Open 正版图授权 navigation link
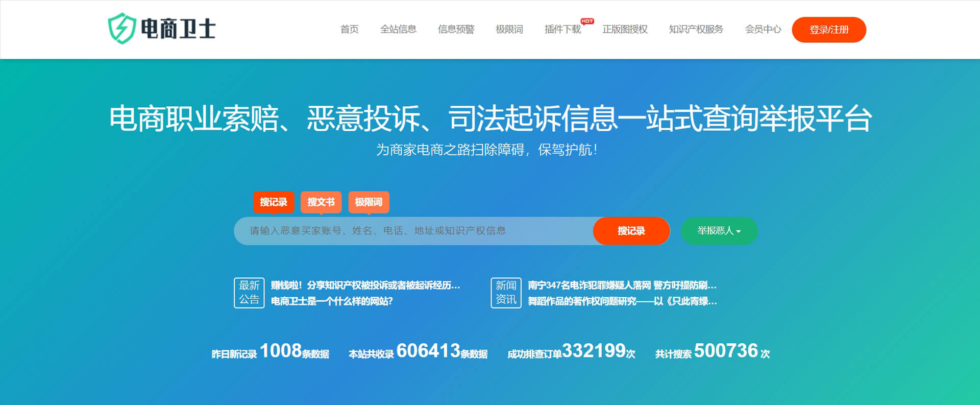The width and height of the screenshot is (980, 405). 625,30
